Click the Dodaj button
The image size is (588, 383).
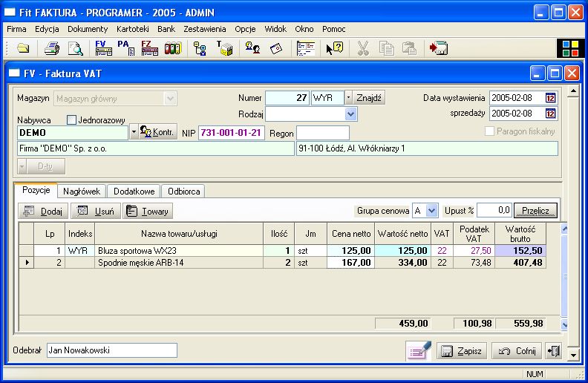(43, 212)
